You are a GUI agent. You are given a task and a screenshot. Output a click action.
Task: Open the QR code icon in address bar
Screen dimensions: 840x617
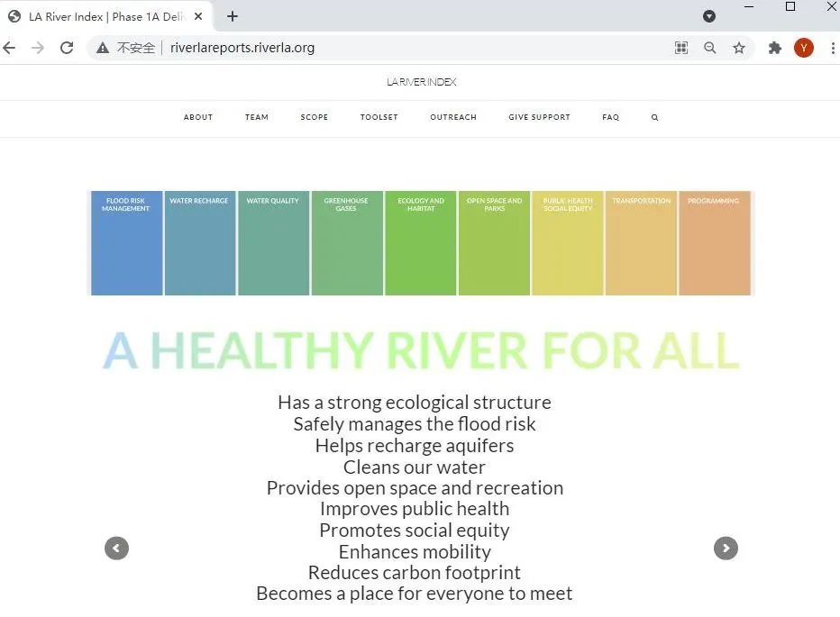point(681,48)
